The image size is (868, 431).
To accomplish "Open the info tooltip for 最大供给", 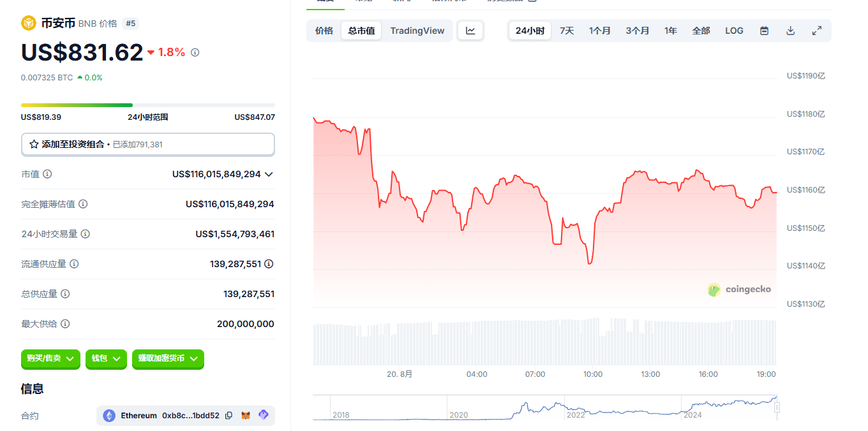I will (x=65, y=324).
